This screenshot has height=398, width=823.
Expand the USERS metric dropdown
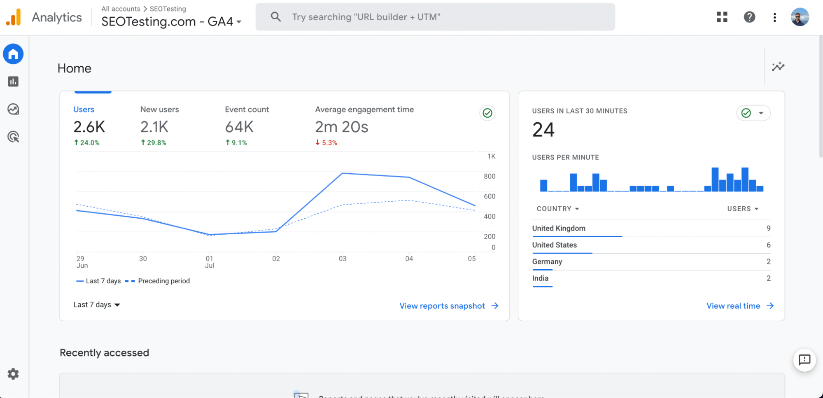pos(743,208)
